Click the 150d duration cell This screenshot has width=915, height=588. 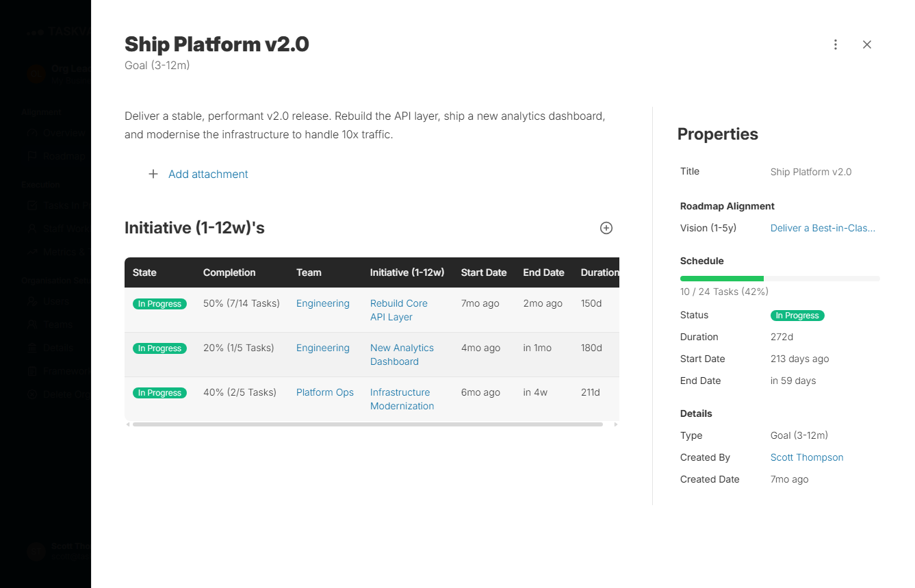[x=591, y=303]
